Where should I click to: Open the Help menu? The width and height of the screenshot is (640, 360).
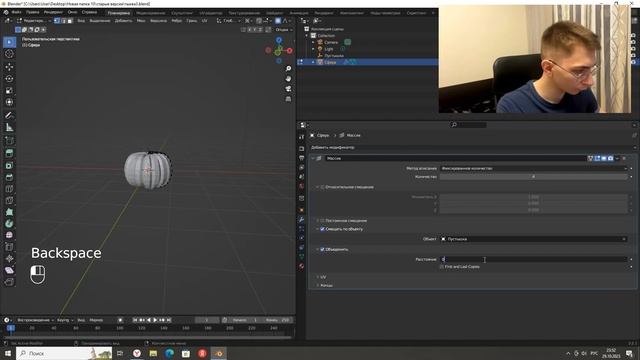click(89, 12)
